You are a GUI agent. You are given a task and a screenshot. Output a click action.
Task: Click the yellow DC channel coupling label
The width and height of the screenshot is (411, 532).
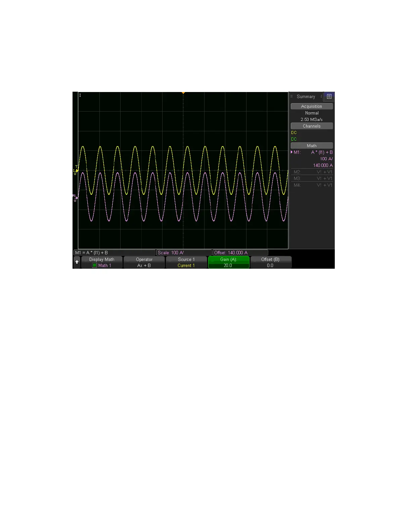(x=294, y=133)
